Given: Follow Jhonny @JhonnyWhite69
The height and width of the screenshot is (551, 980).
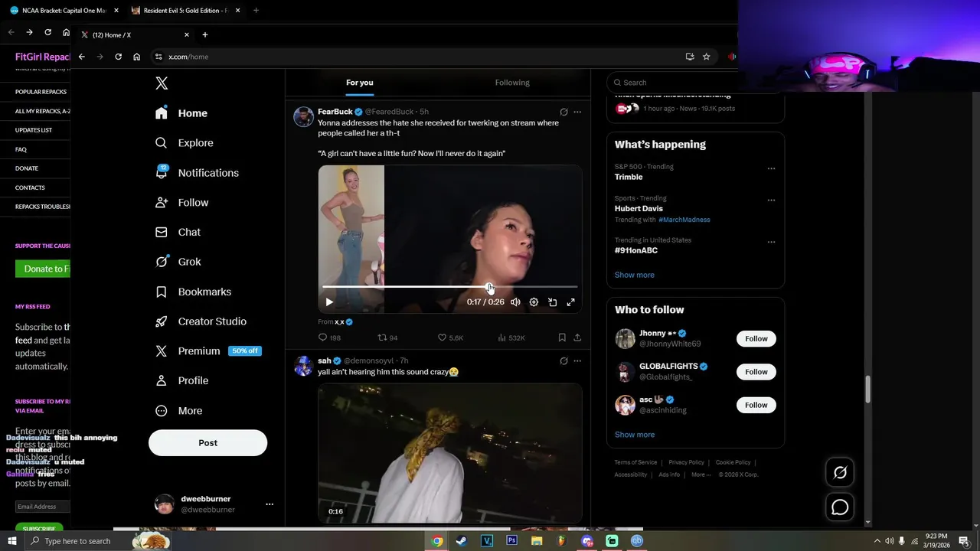Looking at the screenshot, I should tap(756, 338).
